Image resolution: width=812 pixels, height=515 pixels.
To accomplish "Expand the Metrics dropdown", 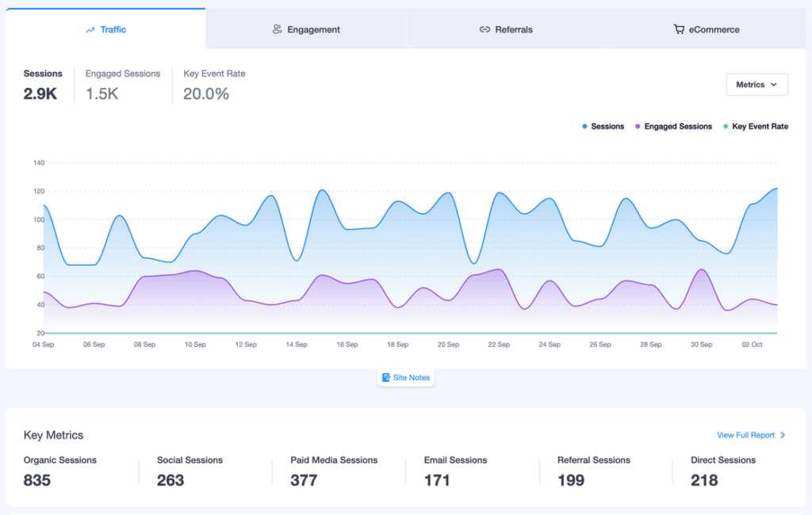I will (x=757, y=84).
